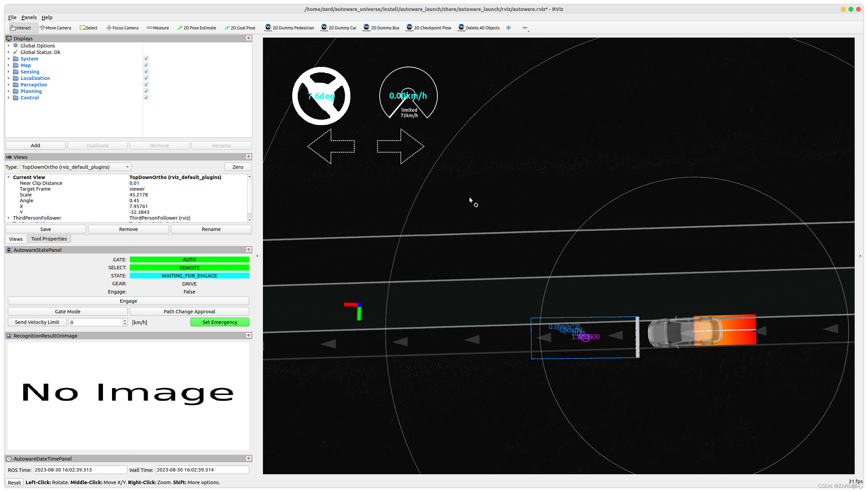This screenshot has height=492, width=868.
Task: Click the Delete All Objects tool
Action: click(479, 28)
